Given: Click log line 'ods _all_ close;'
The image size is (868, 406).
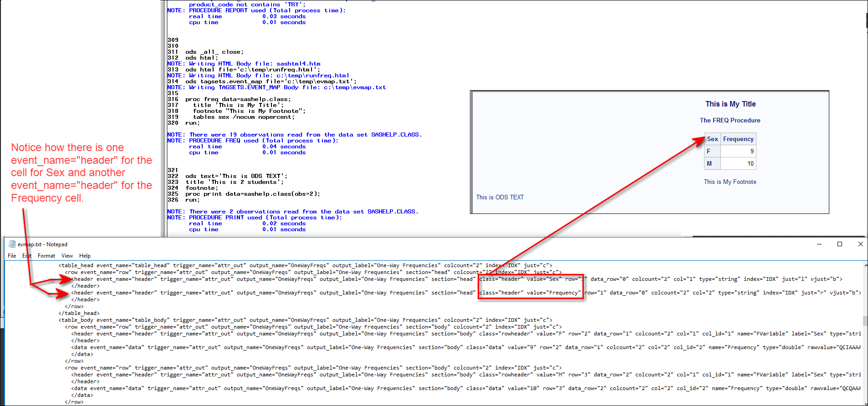Looking at the screenshot, I should [x=214, y=52].
